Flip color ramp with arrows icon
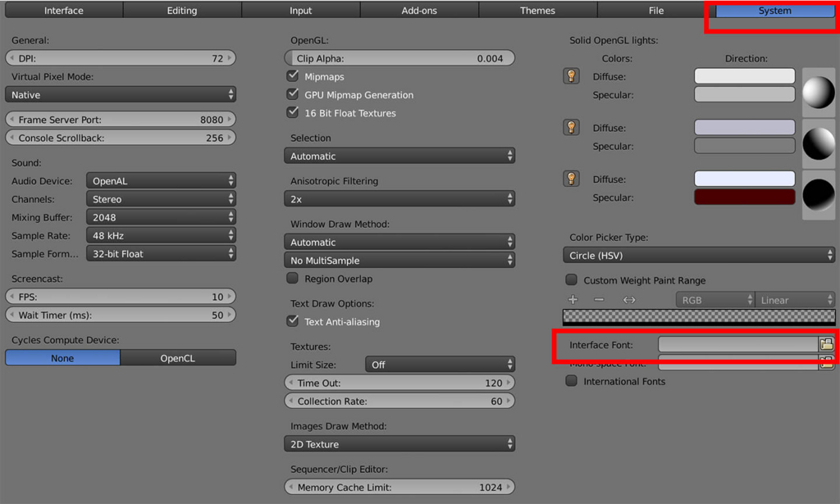This screenshot has height=504, width=840. (629, 300)
